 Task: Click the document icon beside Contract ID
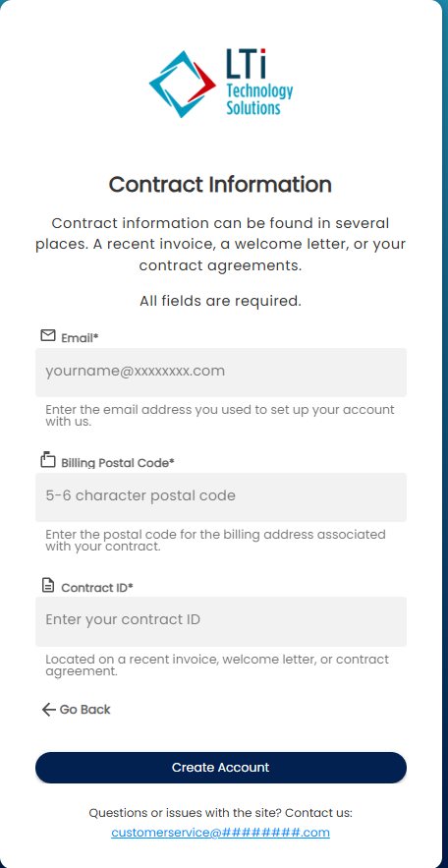click(x=49, y=585)
